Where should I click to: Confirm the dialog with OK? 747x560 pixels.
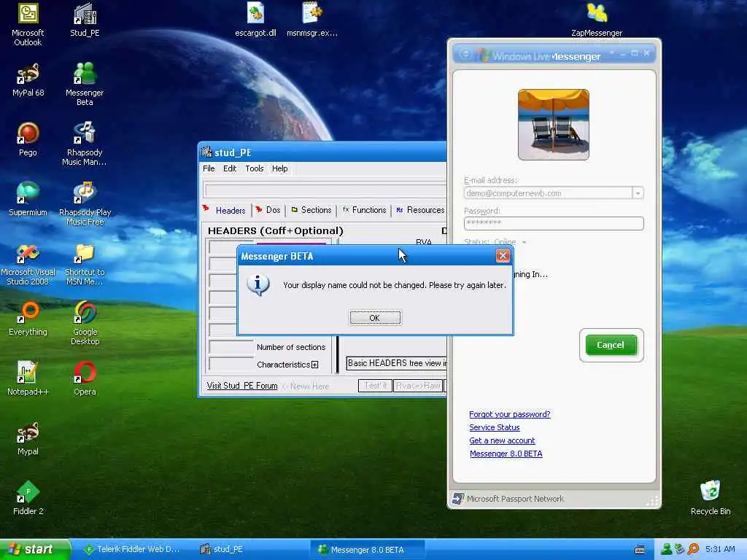click(375, 318)
